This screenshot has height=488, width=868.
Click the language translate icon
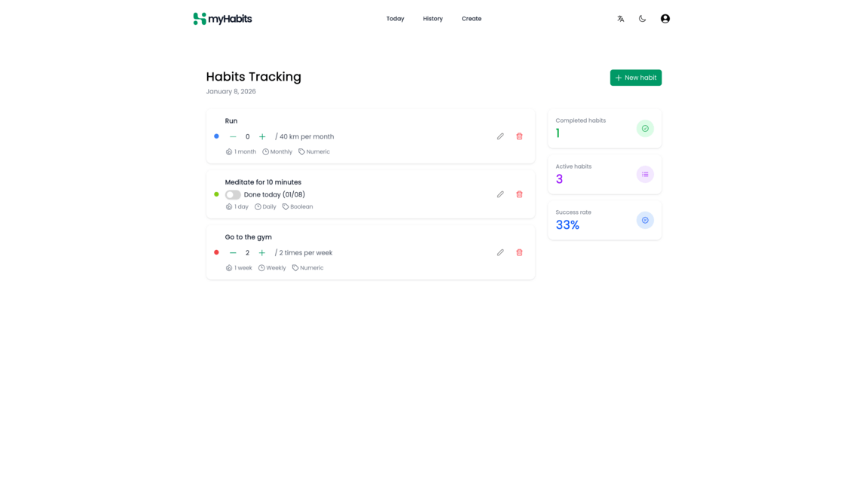point(620,19)
